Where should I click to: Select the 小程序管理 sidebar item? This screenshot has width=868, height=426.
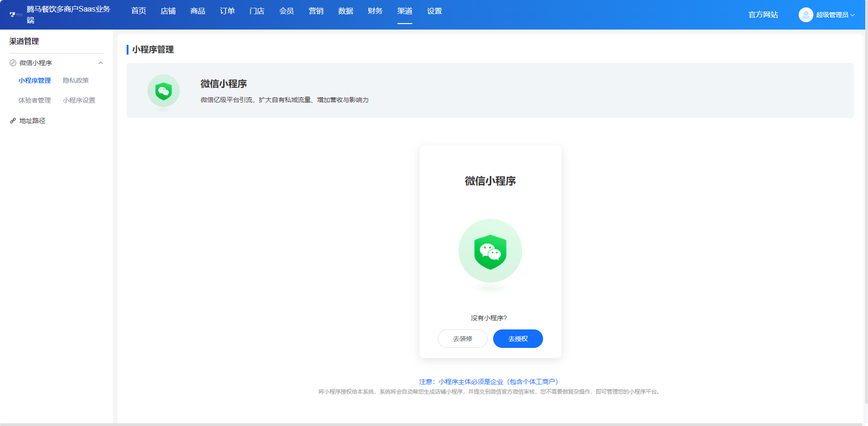(x=34, y=80)
